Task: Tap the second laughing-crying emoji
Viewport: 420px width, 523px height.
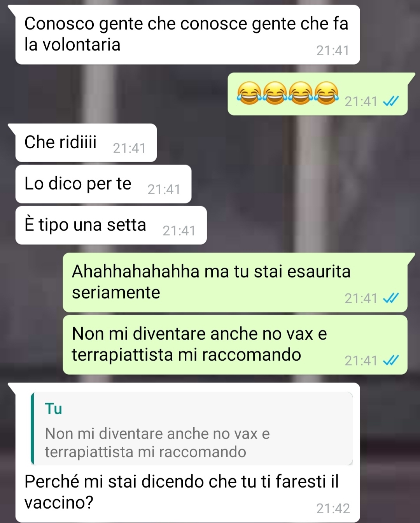Action: pyautogui.click(x=275, y=93)
